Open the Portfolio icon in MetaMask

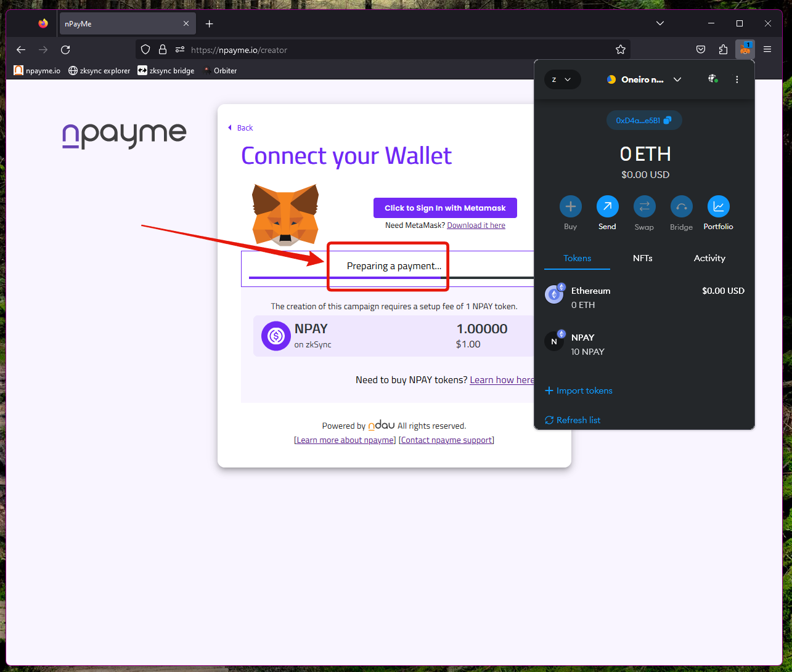[719, 206]
